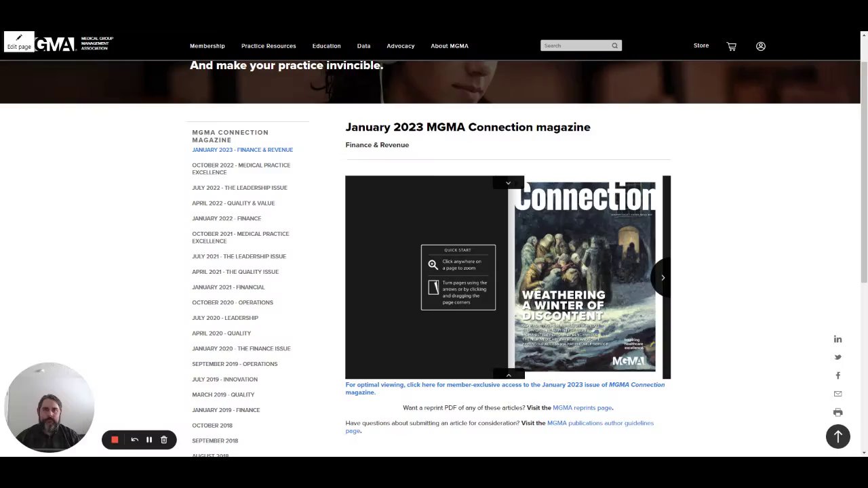
Task: Open January 2019 - Finance issue
Action: pos(226,410)
